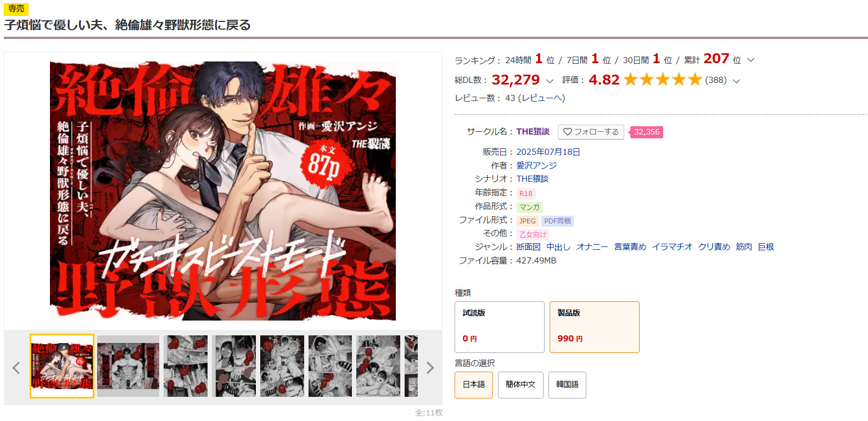Click the JPEG file format tag
Viewport: 868px width, 421px height.
pyautogui.click(x=527, y=221)
